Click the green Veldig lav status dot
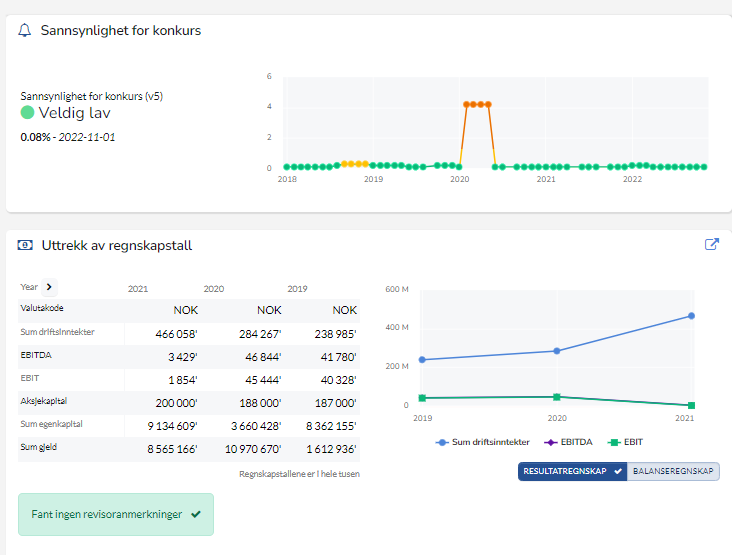This screenshot has height=555, width=732. (27, 113)
